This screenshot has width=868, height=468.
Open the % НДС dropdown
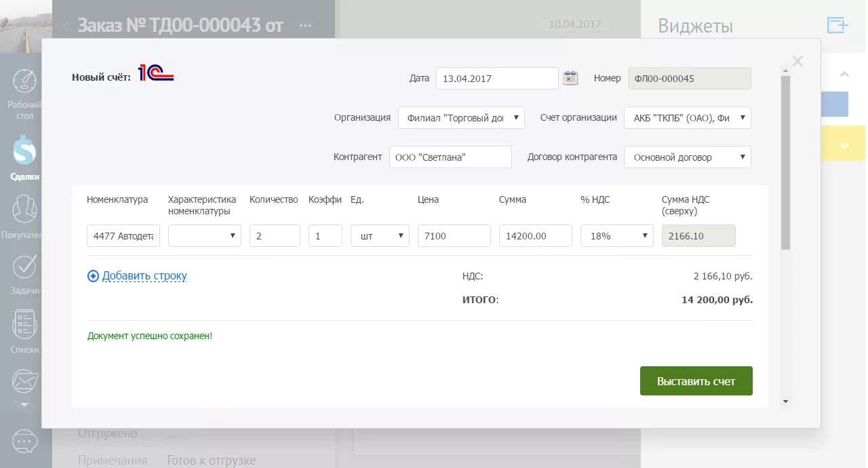617,235
